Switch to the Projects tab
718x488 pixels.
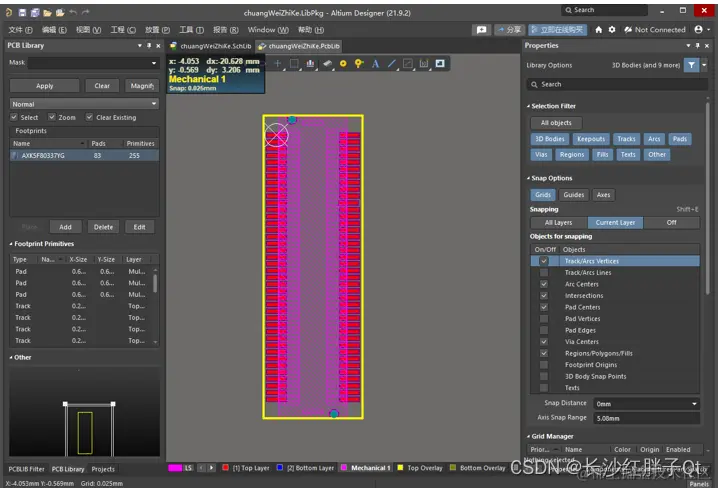click(x=103, y=469)
